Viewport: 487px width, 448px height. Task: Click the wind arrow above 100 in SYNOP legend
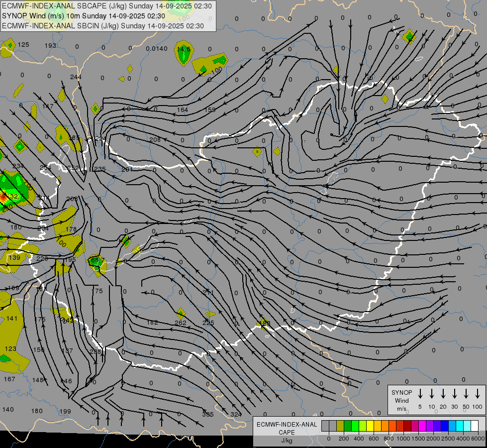pos(478,394)
